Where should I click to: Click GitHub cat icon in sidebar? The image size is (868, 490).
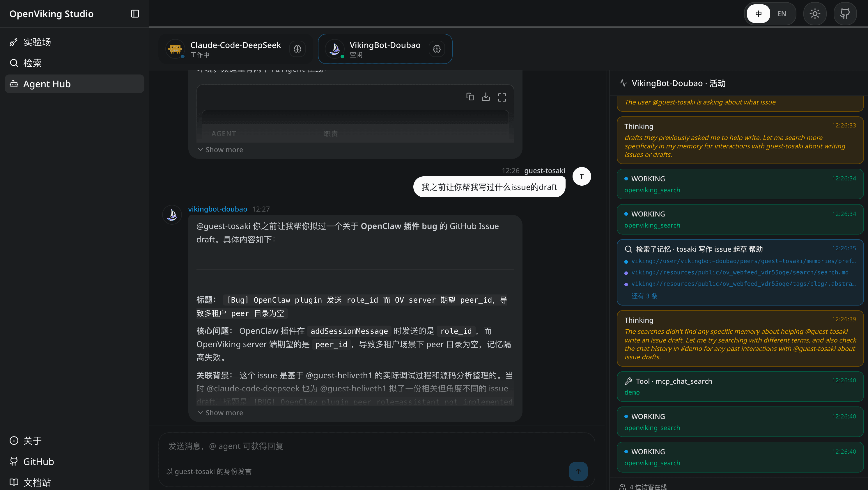[x=14, y=461]
